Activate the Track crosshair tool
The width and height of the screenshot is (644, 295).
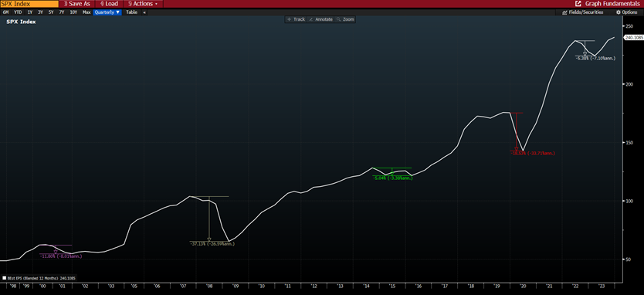(296, 19)
